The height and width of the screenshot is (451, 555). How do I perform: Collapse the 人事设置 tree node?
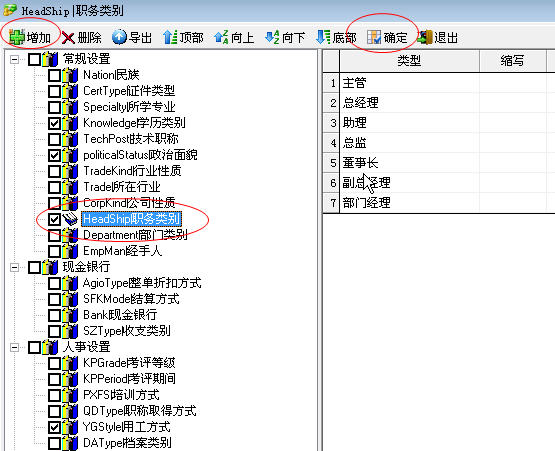[x=15, y=347]
